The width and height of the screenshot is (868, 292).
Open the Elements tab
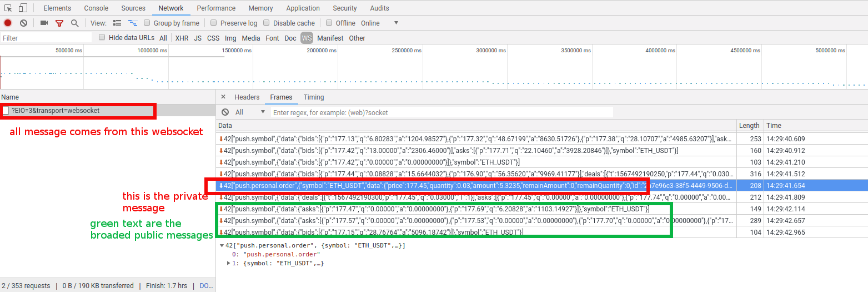tap(57, 8)
